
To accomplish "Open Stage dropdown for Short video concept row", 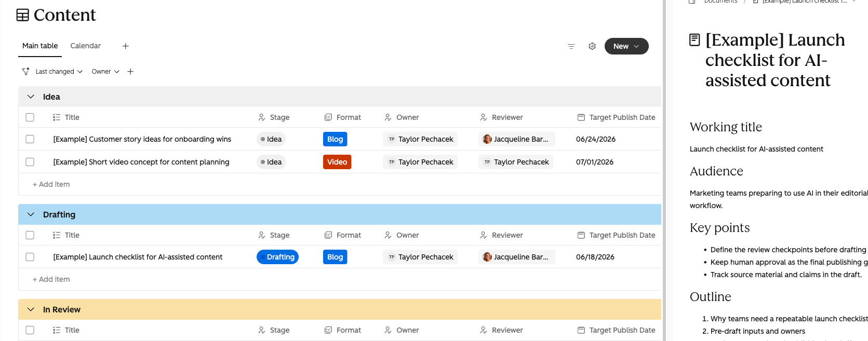I will pos(271,162).
